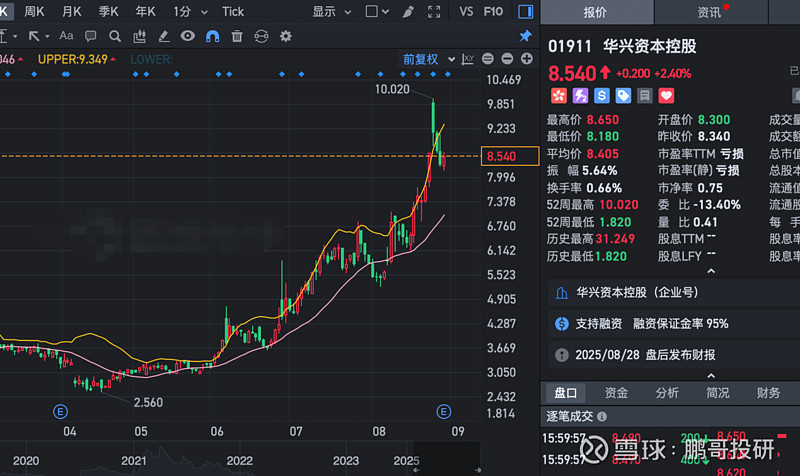Click the 2.560 low price annotation

[x=148, y=403]
